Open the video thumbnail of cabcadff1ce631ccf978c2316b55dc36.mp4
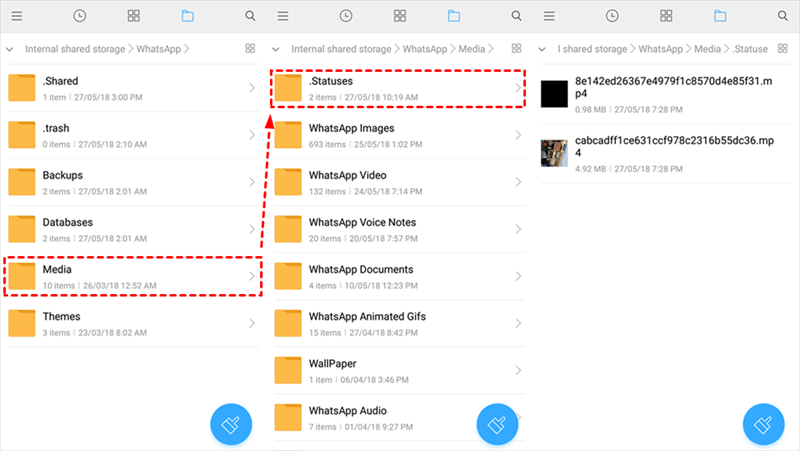 click(x=554, y=151)
